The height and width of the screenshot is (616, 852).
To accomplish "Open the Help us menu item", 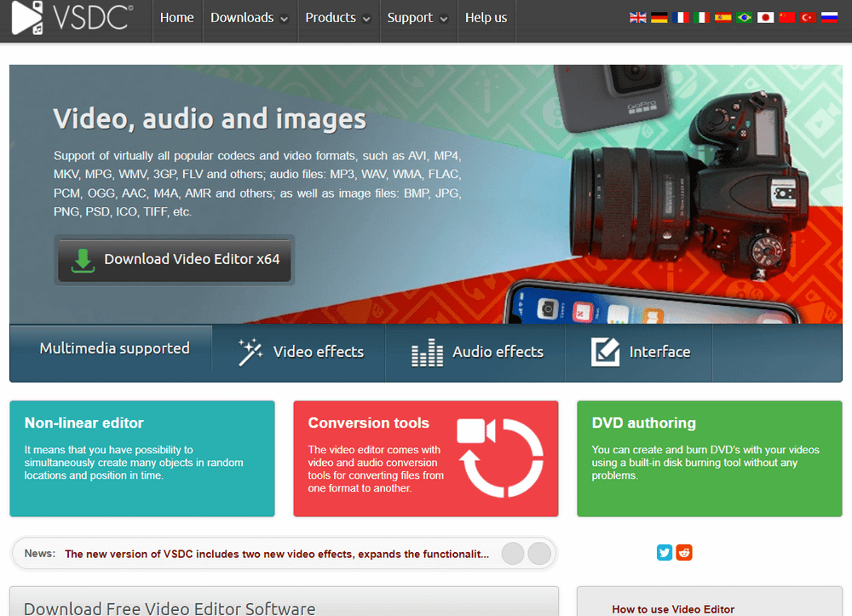I will click(x=486, y=18).
